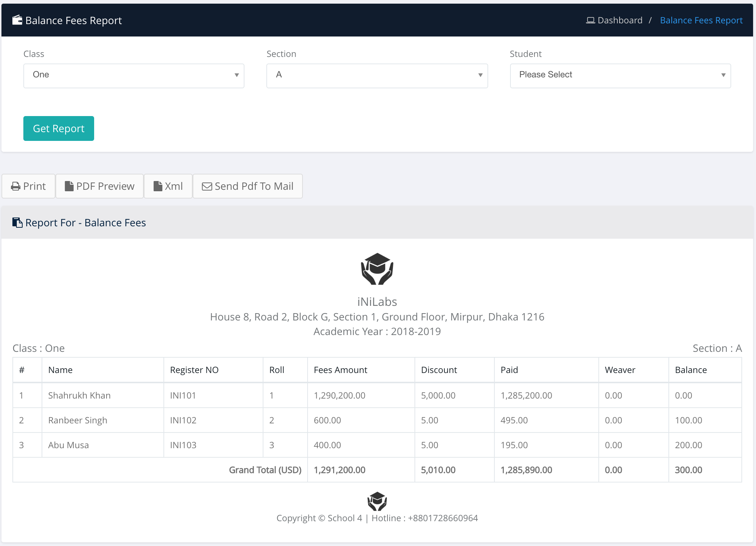The height and width of the screenshot is (546, 756).
Task: Click the envelope icon on Send Pdf To Mail
Action: 207,187
